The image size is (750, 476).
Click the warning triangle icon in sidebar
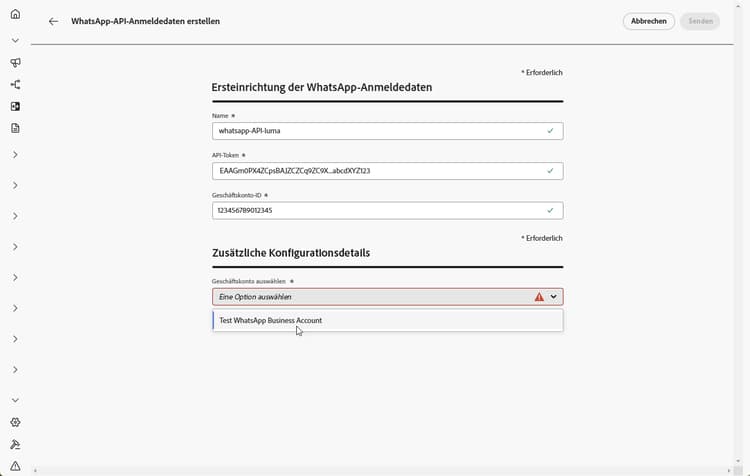click(15, 466)
